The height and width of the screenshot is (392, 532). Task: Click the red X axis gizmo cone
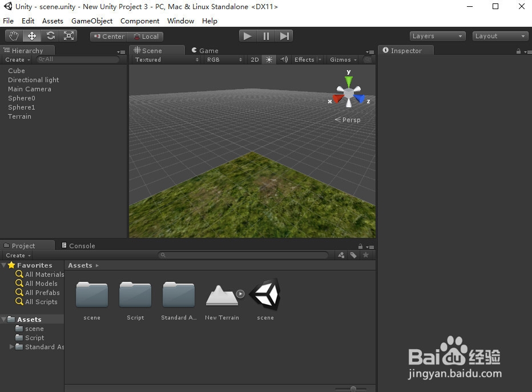pos(338,98)
